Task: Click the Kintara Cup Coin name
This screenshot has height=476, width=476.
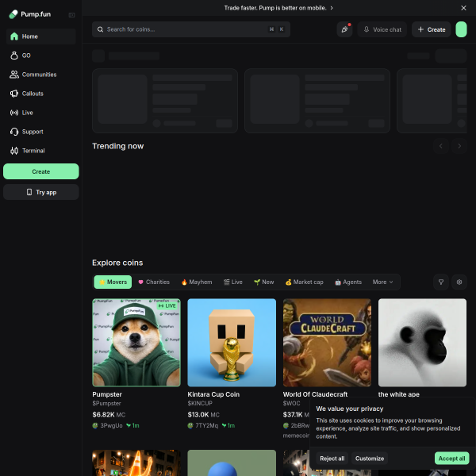Action: click(213, 394)
